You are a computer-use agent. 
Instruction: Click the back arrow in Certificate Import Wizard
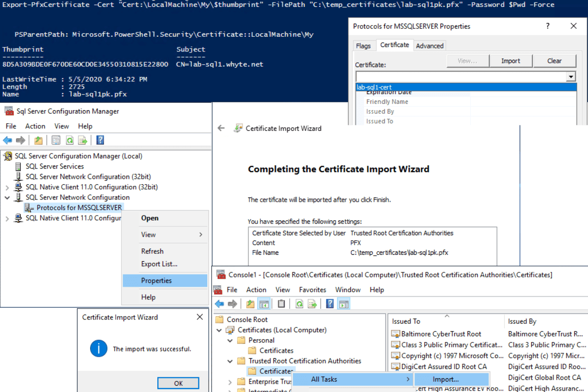pos(221,128)
